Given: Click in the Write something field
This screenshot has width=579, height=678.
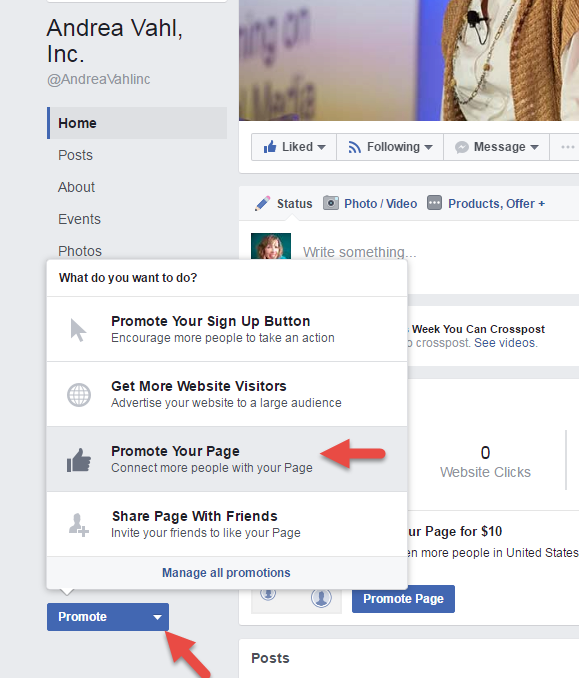Looking at the screenshot, I should tap(359, 252).
